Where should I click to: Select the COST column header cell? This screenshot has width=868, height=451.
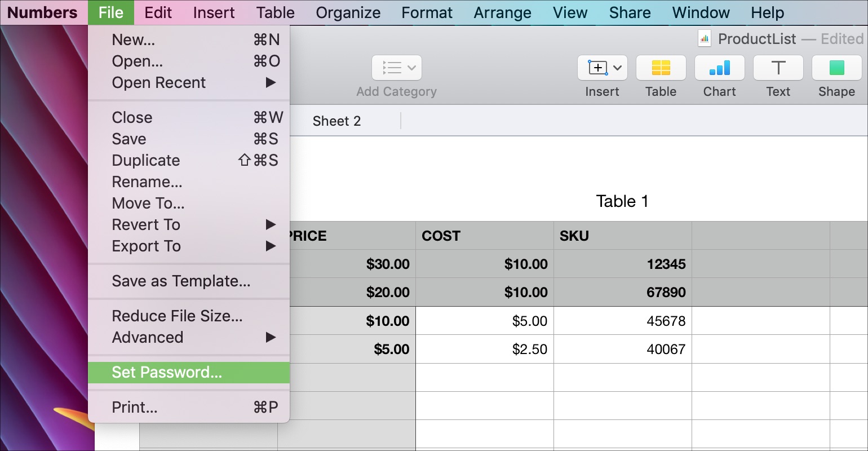coord(485,236)
